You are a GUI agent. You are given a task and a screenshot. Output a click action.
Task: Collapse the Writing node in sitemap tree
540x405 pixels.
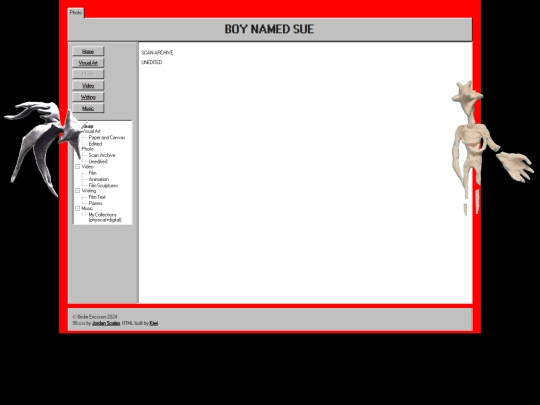(x=77, y=190)
